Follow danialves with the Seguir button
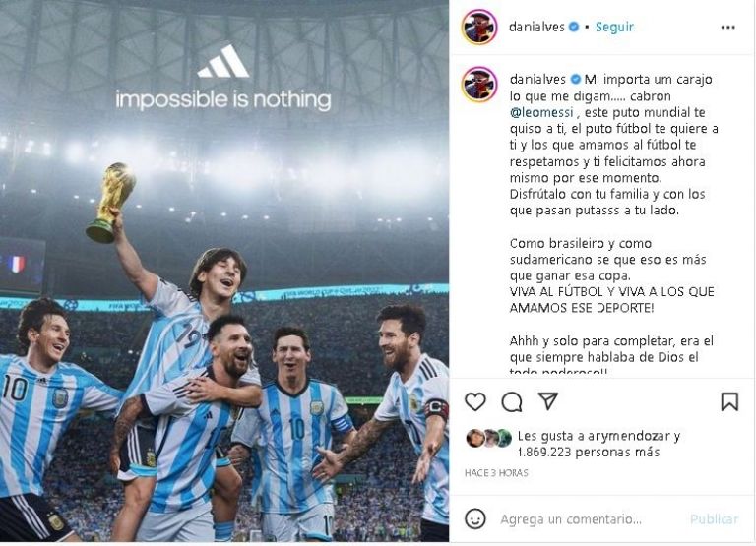This screenshot has height=546, width=756. coord(614,27)
